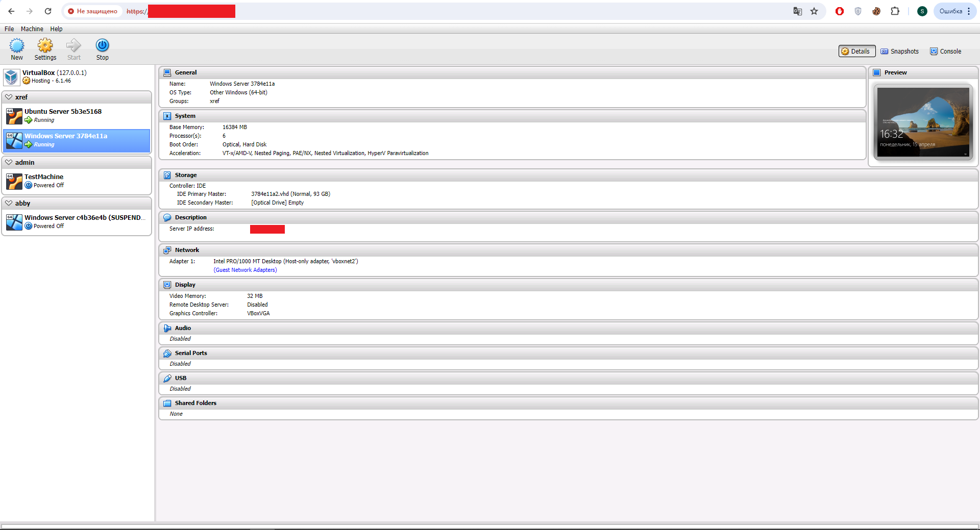Click the VM preview screenshot thumbnail
This screenshot has width=980, height=530.
[923, 122]
